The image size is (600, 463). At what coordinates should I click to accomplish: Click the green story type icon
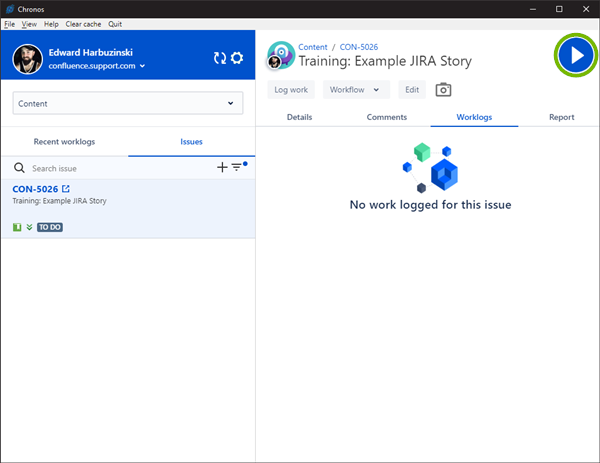pyautogui.click(x=17, y=227)
